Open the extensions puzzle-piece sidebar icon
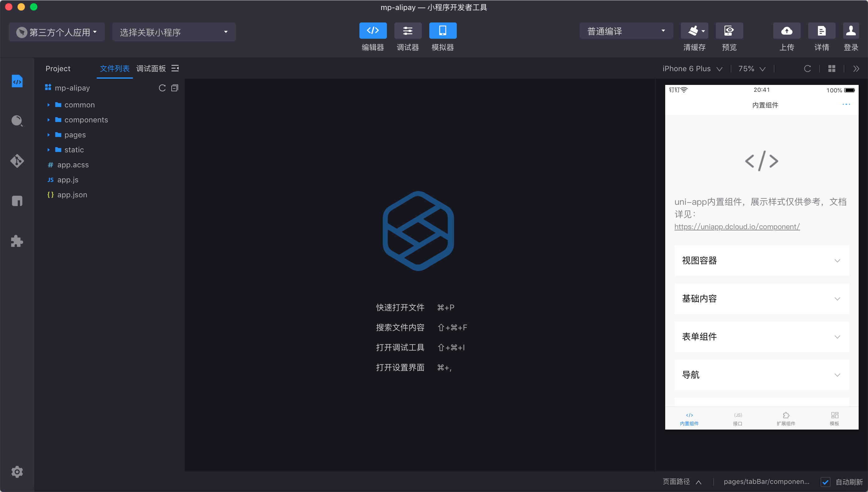This screenshot has width=868, height=492. (x=17, y=241)
